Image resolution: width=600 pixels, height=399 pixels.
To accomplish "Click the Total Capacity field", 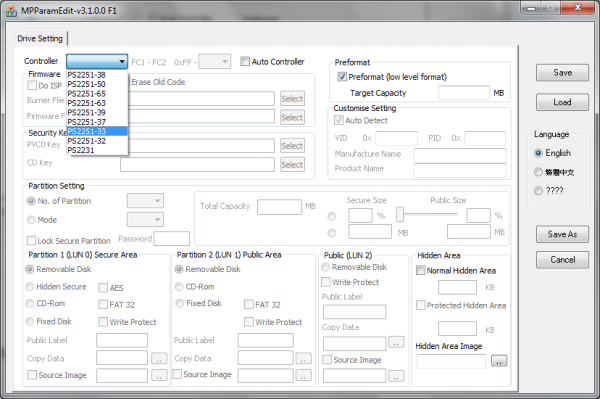I will [x=279, y=207].
